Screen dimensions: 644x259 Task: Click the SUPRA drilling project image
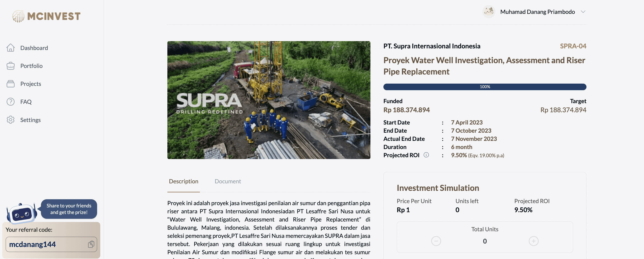click(x=269, y=100)
